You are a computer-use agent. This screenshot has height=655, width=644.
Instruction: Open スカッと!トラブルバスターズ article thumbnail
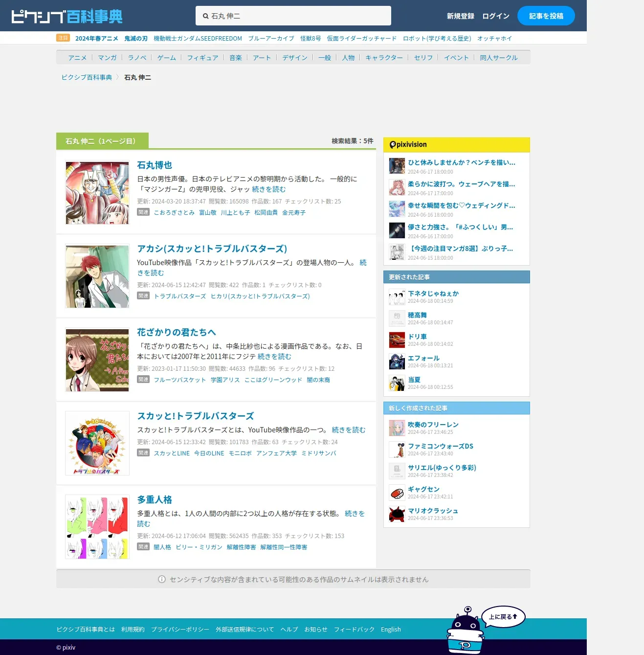pos(97,444)
